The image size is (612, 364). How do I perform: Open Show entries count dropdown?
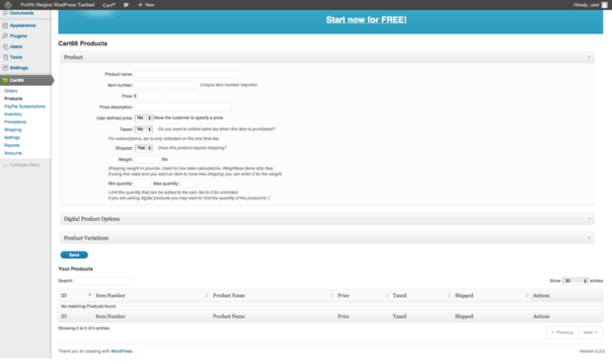(x=574, y=281)
